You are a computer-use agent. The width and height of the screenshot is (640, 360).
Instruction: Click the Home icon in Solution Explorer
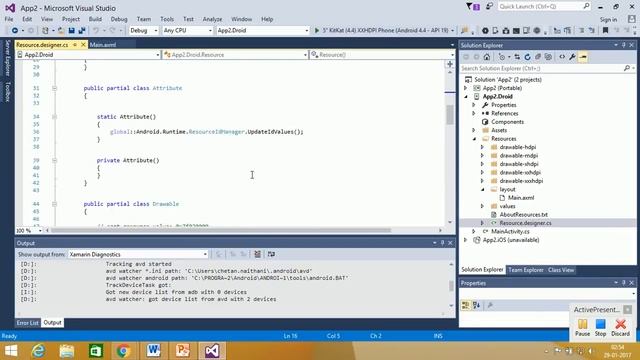point(487,57)
